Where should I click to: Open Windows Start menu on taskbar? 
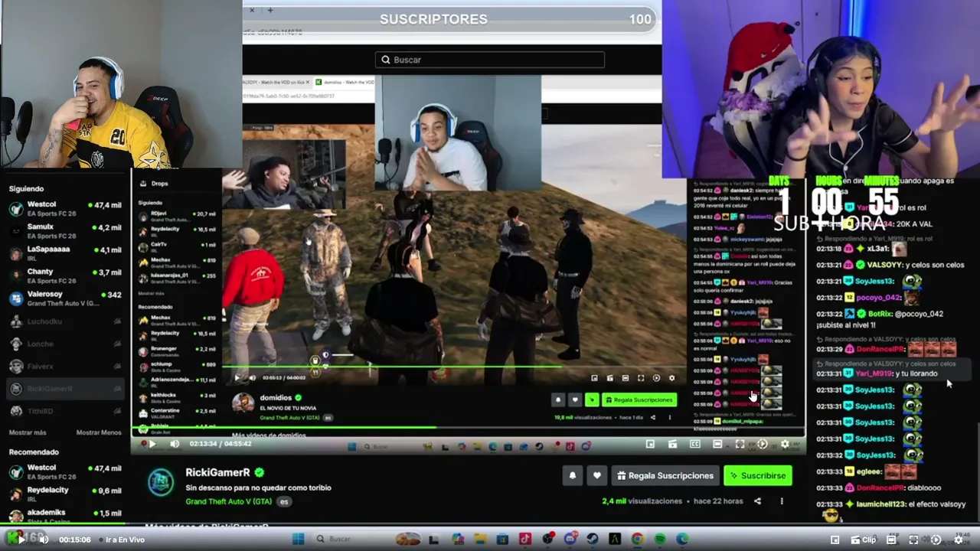click(299, 540)
